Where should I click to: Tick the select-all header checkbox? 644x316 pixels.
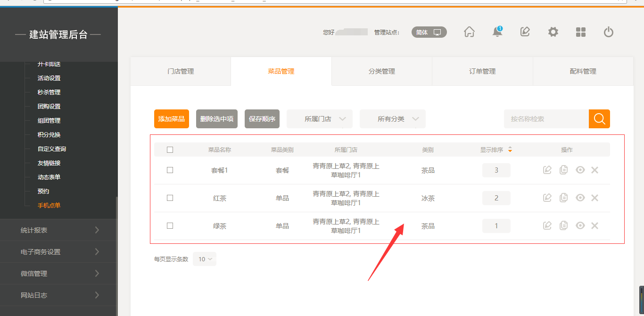point(170,150)
